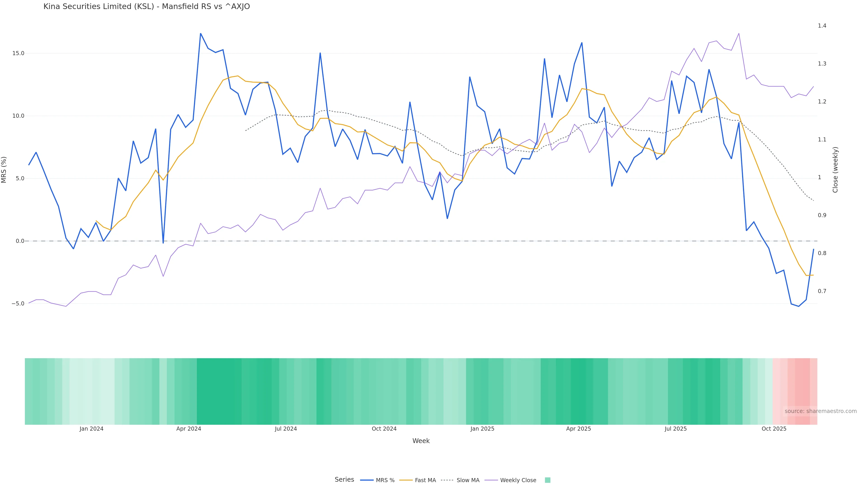Image resolution: width=868 pixels, height=488 pixels.
Task: Click the Series legend title
Action: tap(344, 480)
